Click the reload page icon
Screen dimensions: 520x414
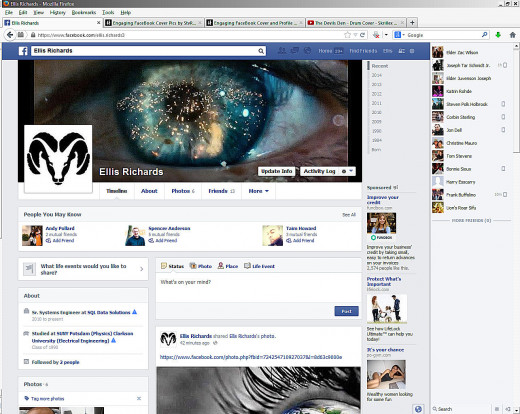click(x=362, y=35)
